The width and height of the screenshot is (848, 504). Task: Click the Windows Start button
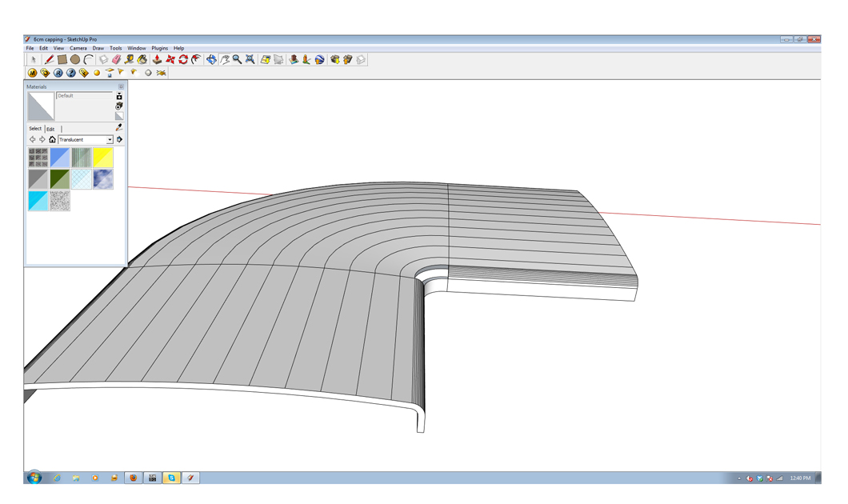click(34, 478)
